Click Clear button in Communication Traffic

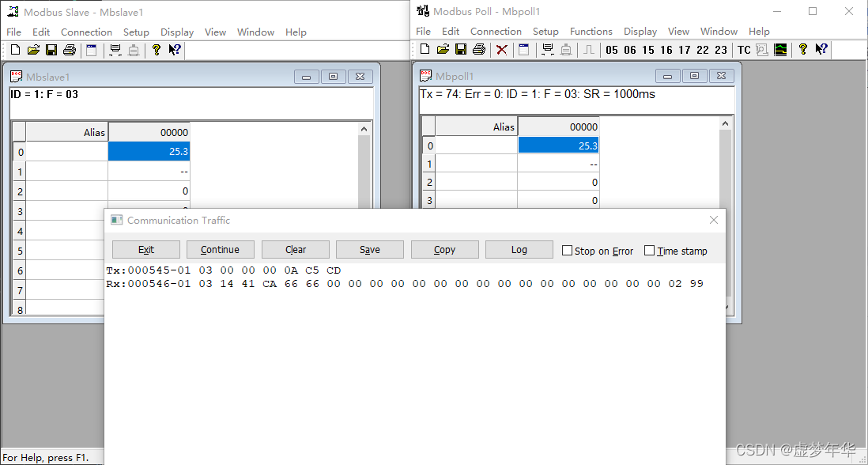pyautogui.click(x=296, y=250)
